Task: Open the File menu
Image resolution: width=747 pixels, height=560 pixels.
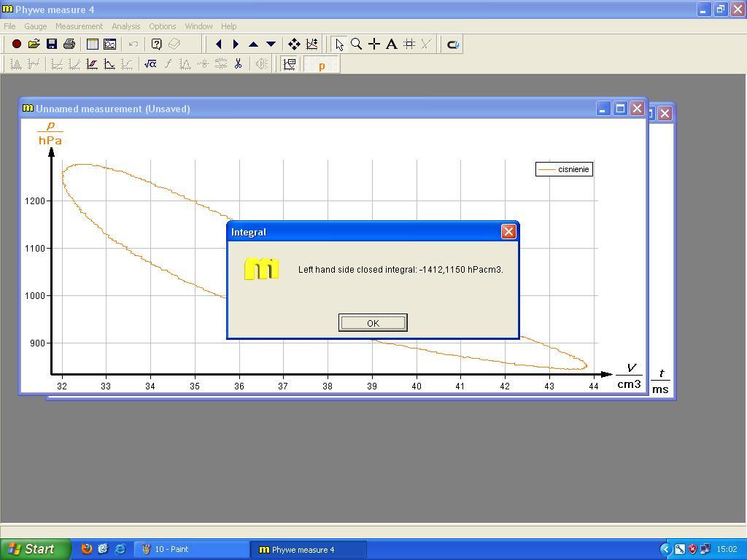Action: (x=9, y=26)
